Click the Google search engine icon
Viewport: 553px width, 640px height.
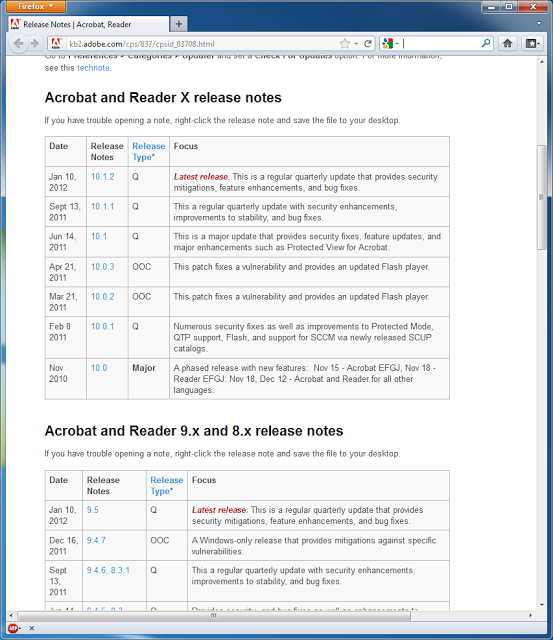pyautogui.click(x=387, y=44)
